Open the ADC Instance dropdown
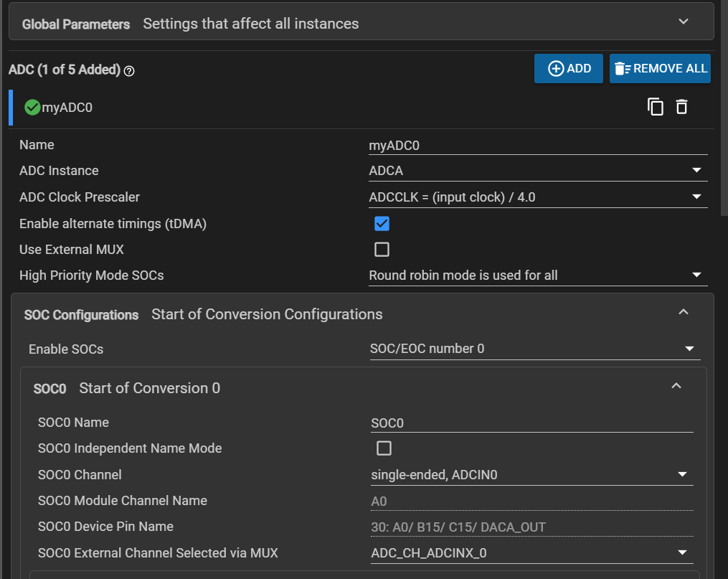Screen dimensions: 728x579 (x=536, y=171)
